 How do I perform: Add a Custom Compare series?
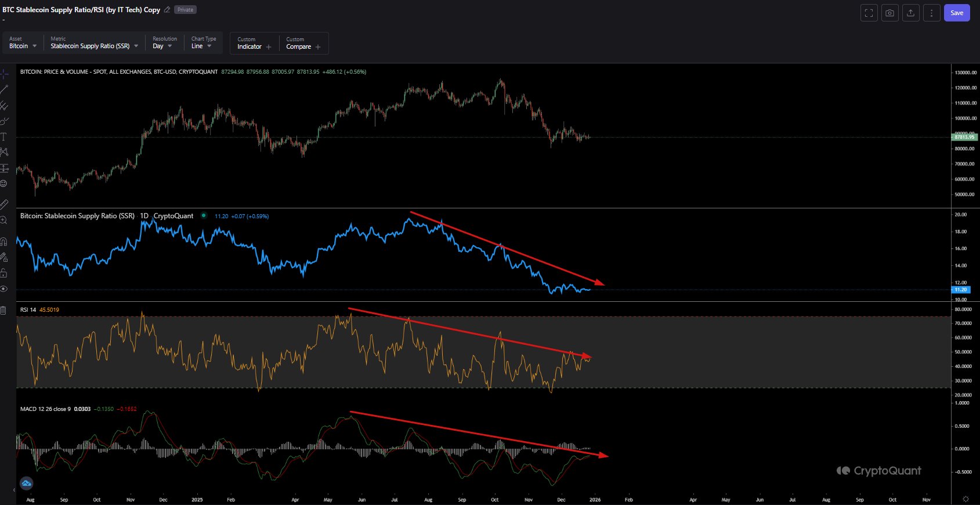click(x=303, y=43)
